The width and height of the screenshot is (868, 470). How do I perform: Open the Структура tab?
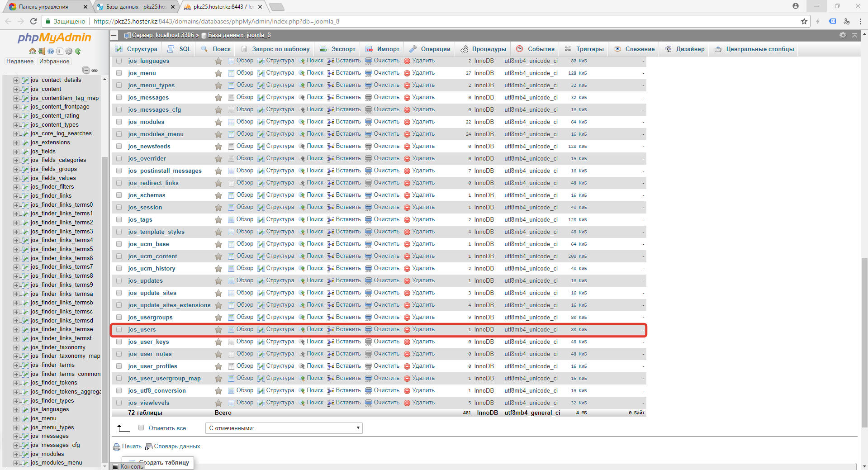click(x=136, y=49)
